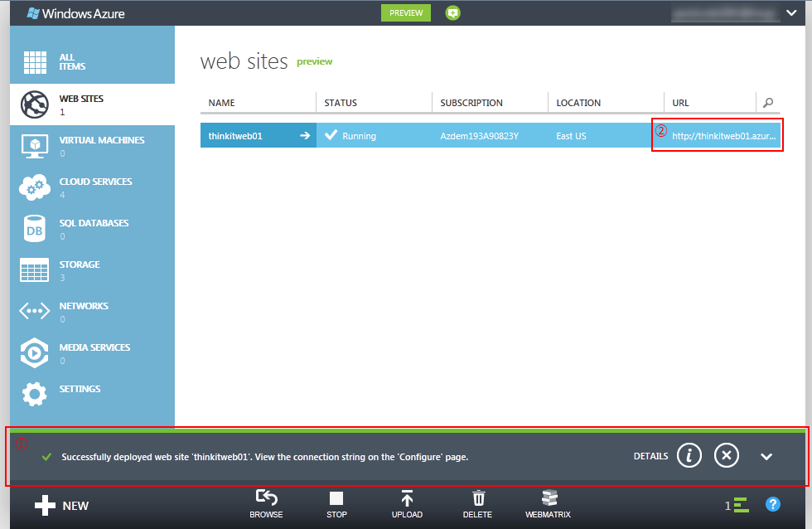Viewport: 812px width, 529px height.
Task: Open the Networks icon
Action: tap(35, 311)
